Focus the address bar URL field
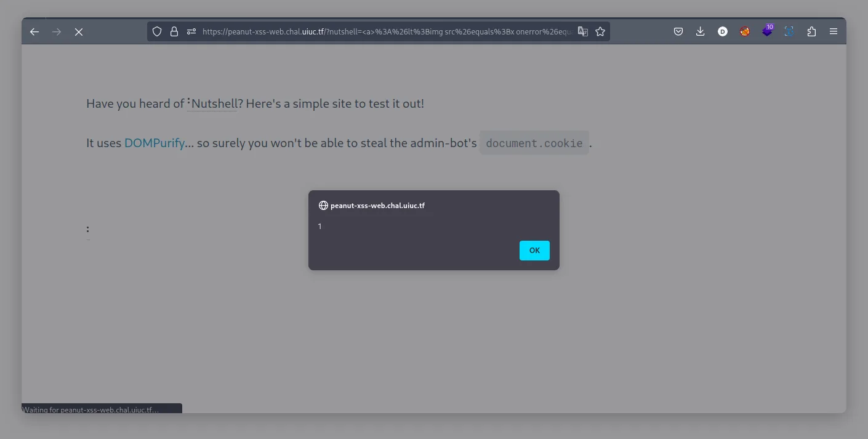Image resolution: width=868 pixels, height=439 pixels. tap(388, 31)
